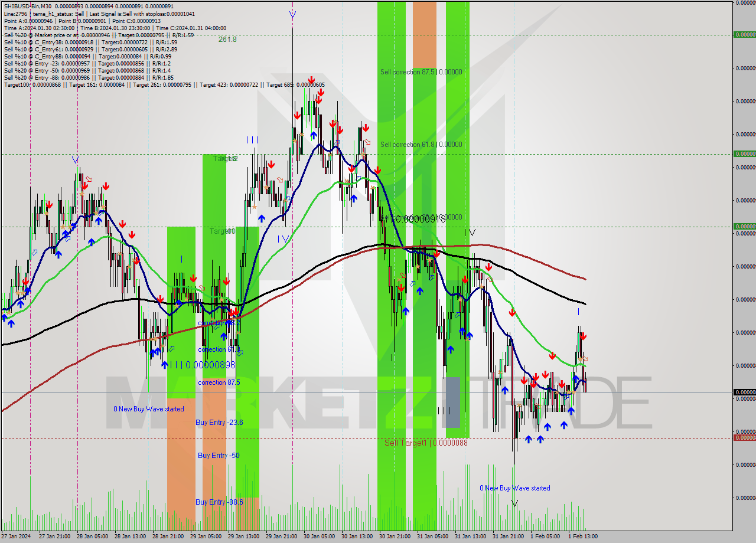Click the 'Sell %10 @ Entry -23' row
Viewport: 756px width, 543px height.
tap(87, 63)
